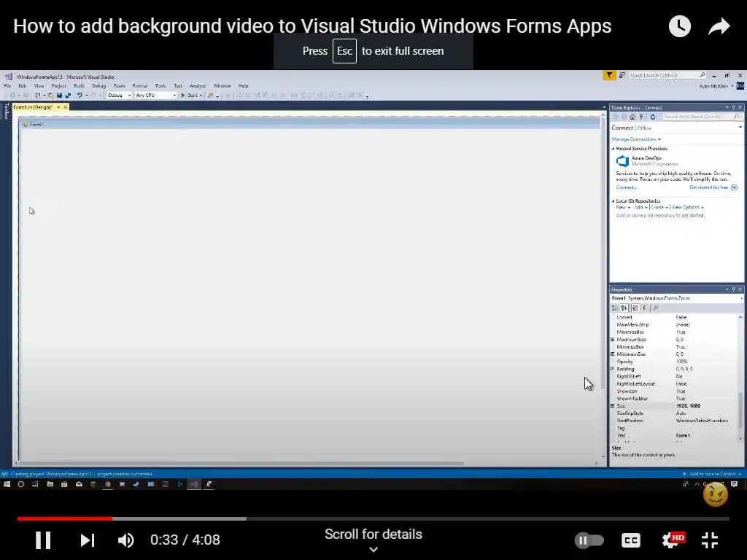
Task: Expand details via the Scroll for details chevron
Action: click(x=373, y=549)
